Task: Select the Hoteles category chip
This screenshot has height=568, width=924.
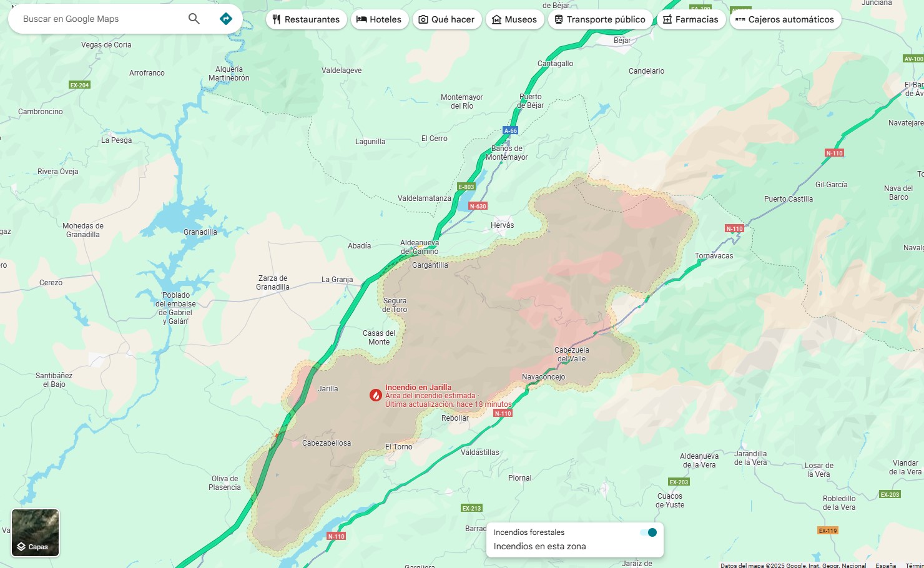Action: (380, 19)
